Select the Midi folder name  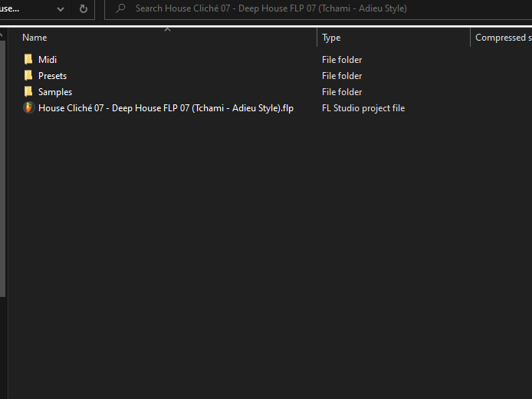coord(48,60)
